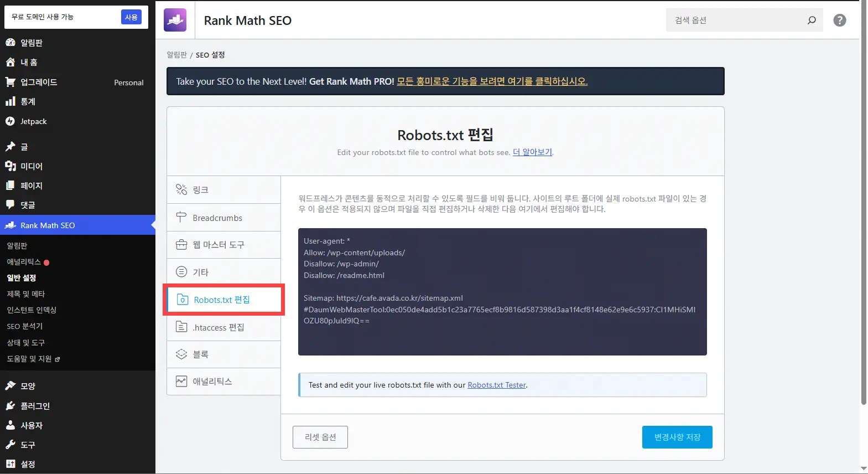Click the 플러그인 plug icon
868x474 pixels.
(11, 406)
